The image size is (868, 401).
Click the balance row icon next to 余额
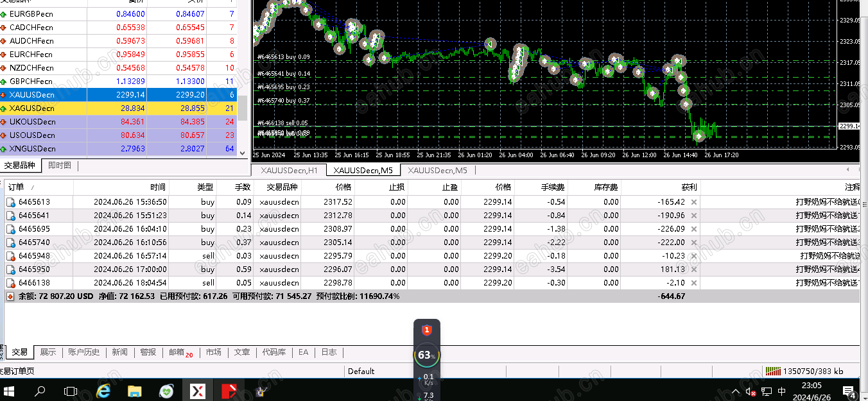click(x=10, y=296)
